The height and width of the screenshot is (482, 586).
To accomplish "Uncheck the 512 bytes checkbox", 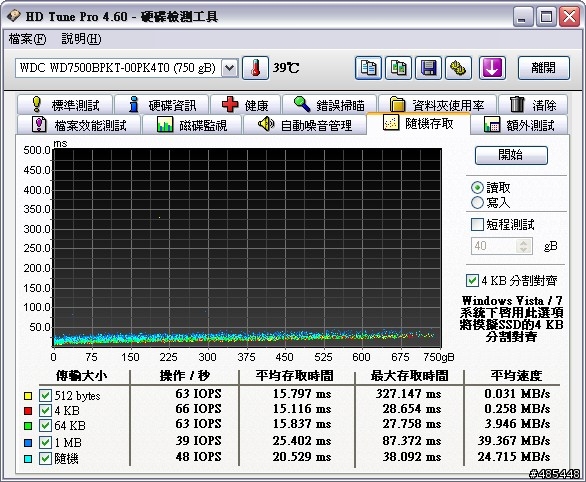I will 45,395.
